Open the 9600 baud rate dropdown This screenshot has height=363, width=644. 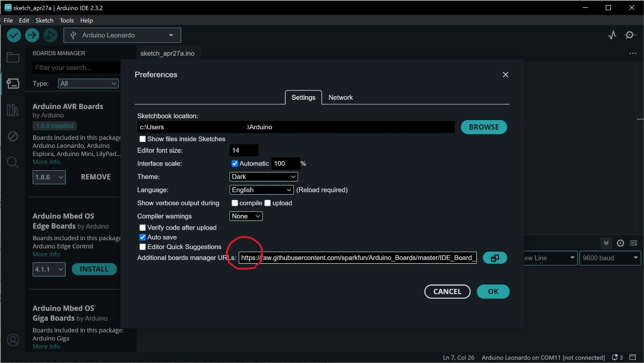coord(610,258)
